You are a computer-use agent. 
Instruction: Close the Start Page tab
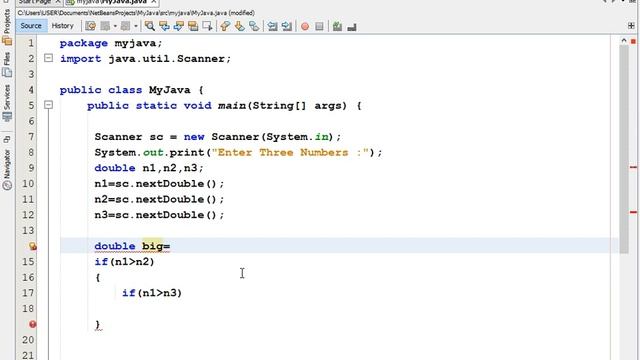point(58,2)
